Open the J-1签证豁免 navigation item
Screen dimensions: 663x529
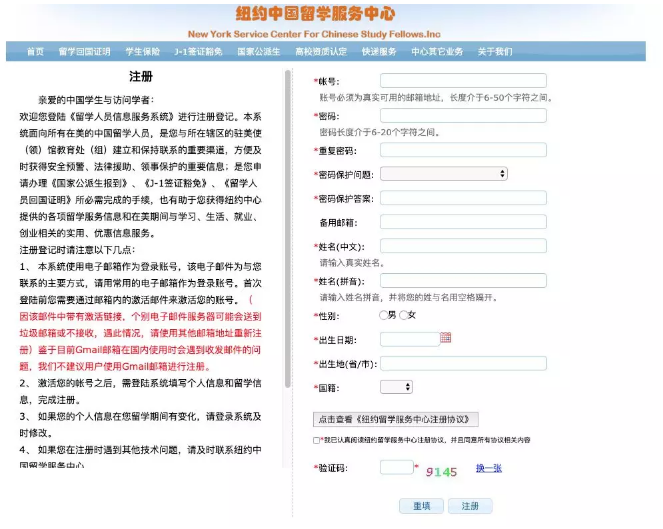pyautogui.click(x=199, y=51)
